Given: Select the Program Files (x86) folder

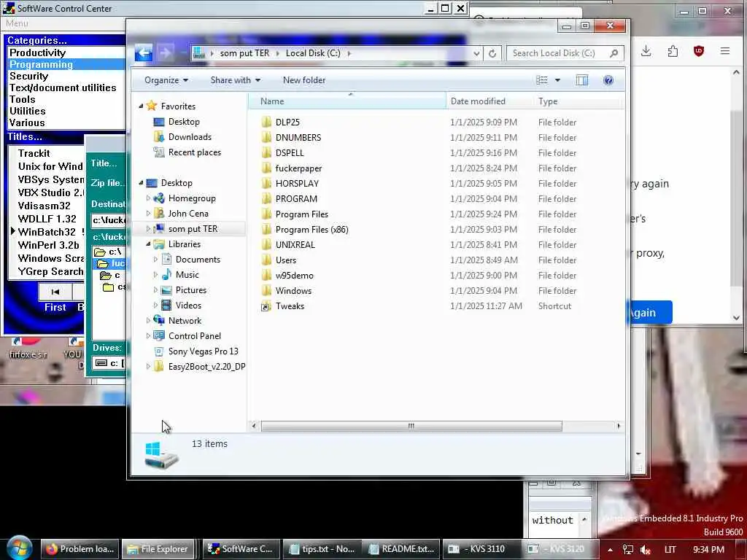Looking at the screenshot, I should tap(311, 230).
